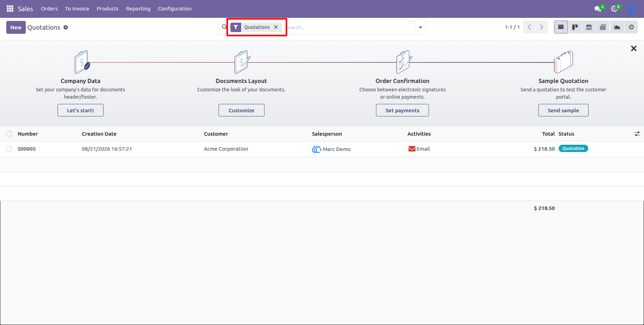This screenshot has height=325, width=644.
Task: Switch to kanban view
Action: click(x=575, y=27)
